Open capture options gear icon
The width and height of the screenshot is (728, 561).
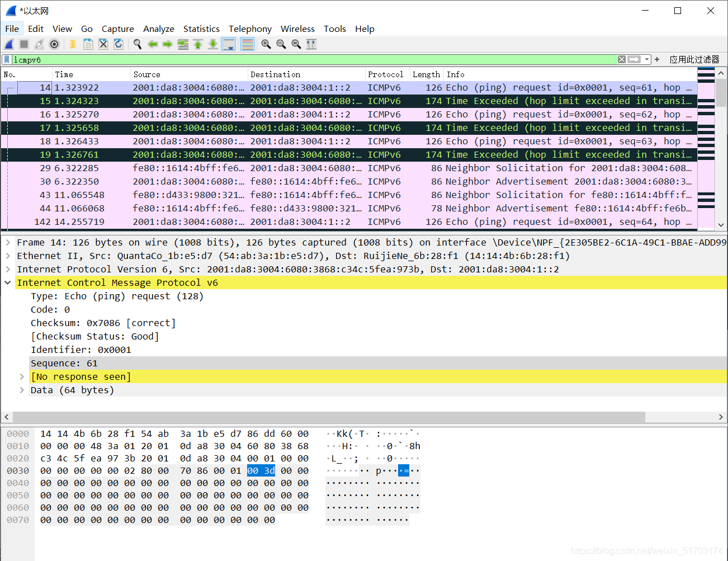click(x=54, y=44)
